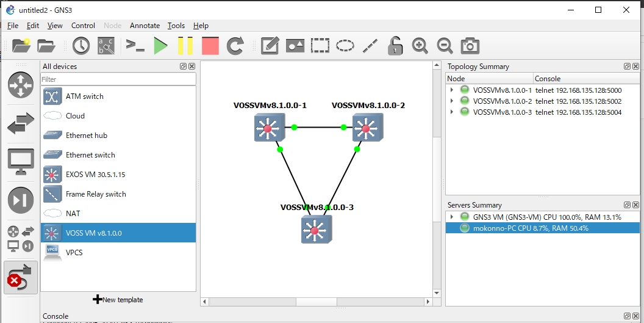Open the View menu
Screen dimensions: 644x323
pos(55,26)
